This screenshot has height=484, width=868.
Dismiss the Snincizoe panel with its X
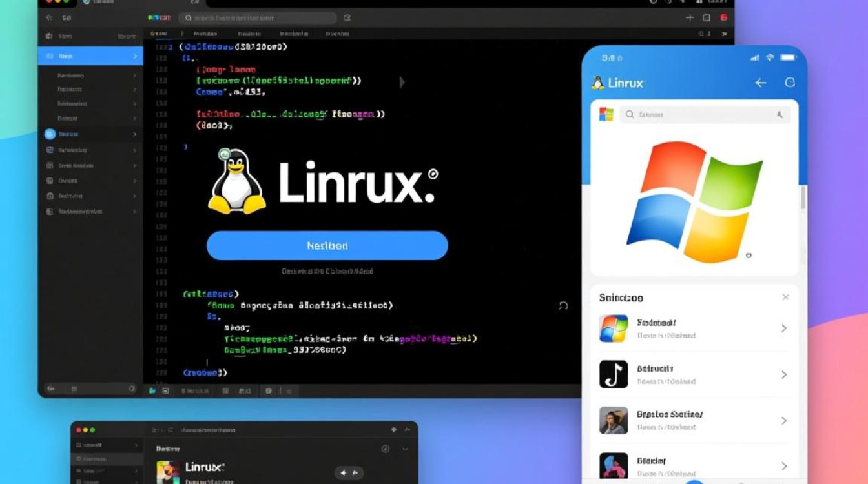(x=785, y=297)
